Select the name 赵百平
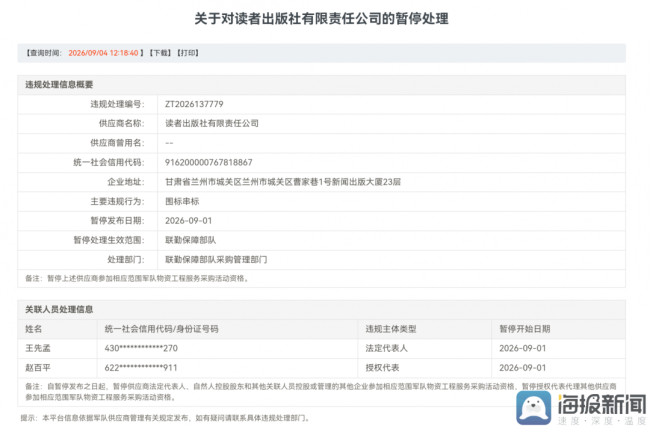The image size is (650, 429). click(x=38, y=368)
